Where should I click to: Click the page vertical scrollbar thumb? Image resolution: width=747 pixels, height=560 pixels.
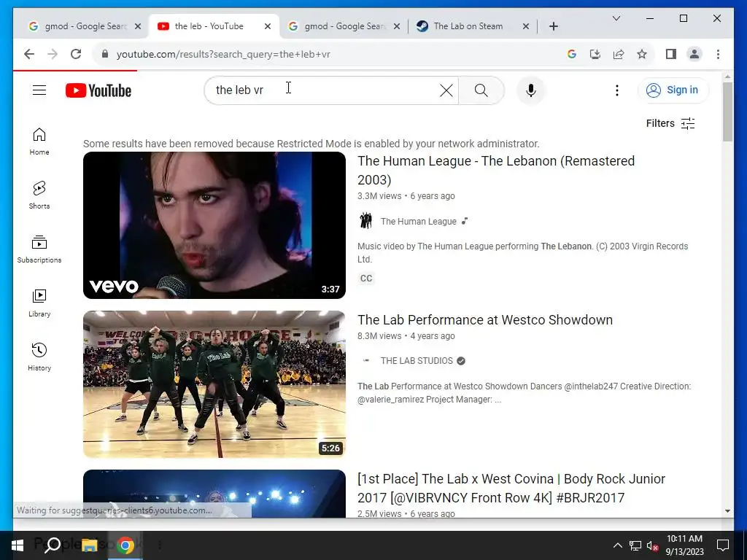727,112
